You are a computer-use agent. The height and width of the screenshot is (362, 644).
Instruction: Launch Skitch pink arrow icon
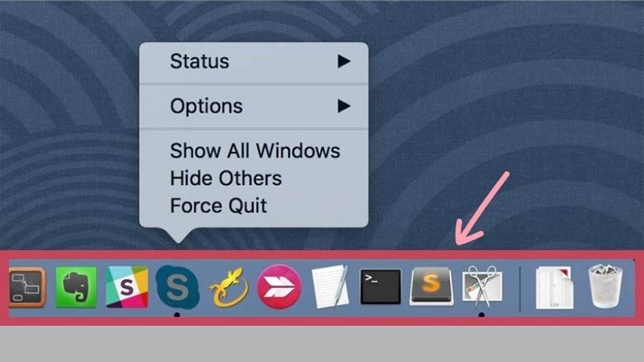(x=279, y=286)
